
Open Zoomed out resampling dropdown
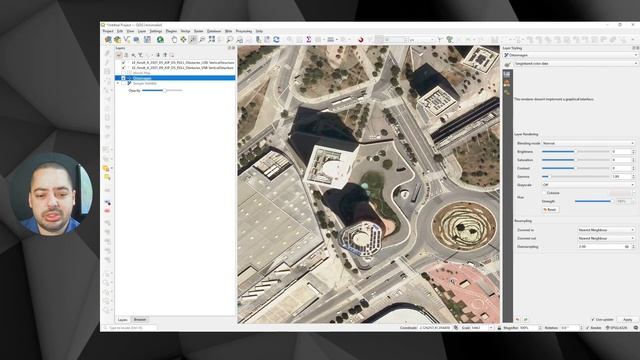[x=606, y=238]
